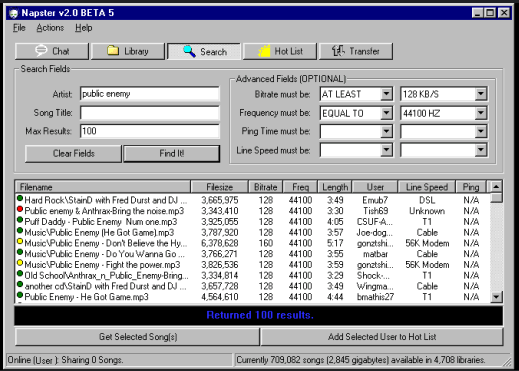
Task: Select user matbar in results
Action: 375,254
